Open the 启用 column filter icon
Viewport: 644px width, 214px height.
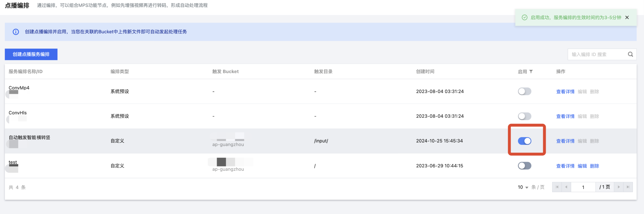pos(531,72)
